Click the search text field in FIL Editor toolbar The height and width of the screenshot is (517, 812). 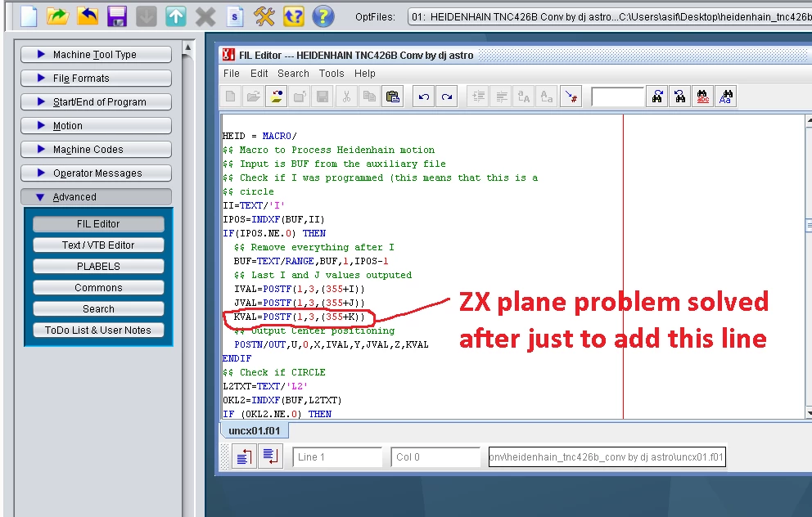(x=618, y=97)
